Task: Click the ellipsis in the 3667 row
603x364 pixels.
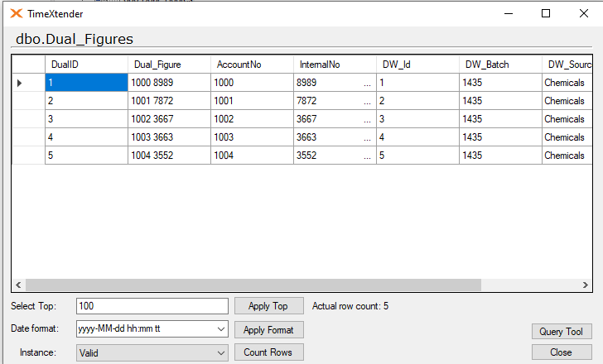Action: (367, 122)
